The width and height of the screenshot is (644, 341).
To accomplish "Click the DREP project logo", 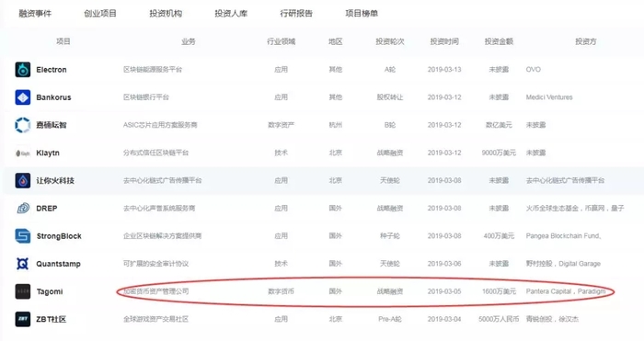I will tap(23, 209).
